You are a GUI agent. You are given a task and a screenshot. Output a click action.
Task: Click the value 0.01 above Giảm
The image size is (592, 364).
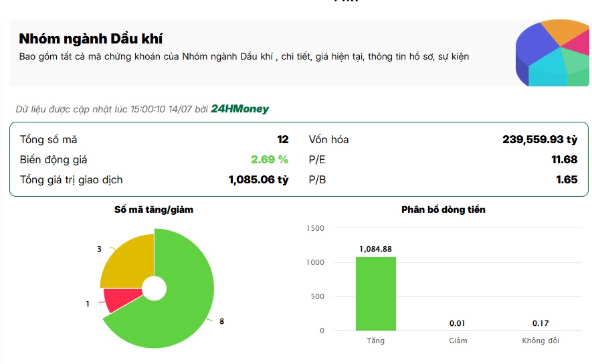point(458,324)
